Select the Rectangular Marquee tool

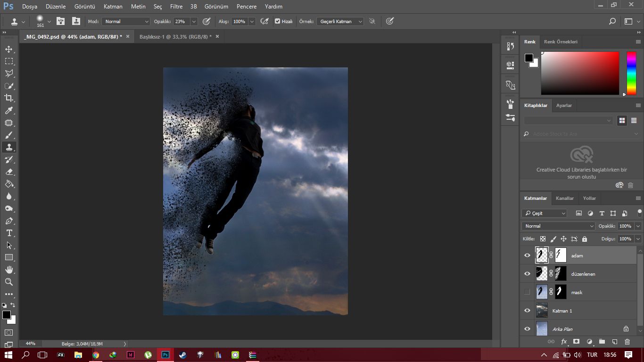click(x=9, y=61)
